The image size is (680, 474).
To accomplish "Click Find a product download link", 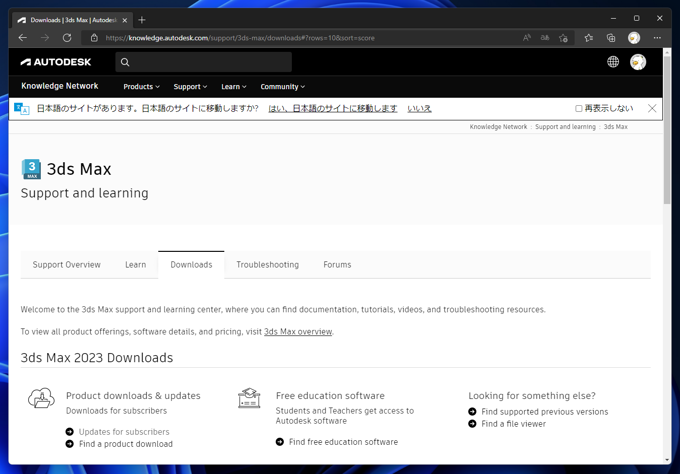I will tap(126, 444).
